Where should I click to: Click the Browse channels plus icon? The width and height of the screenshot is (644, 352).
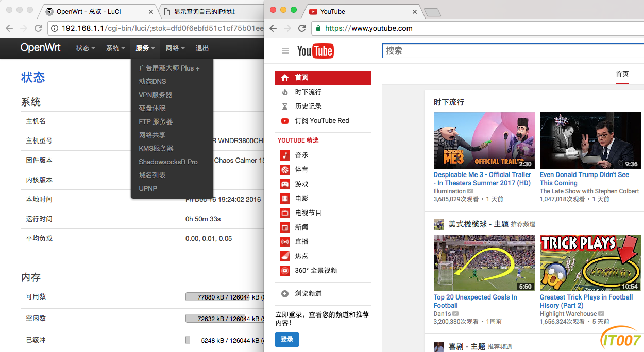(x=285, y=294)
